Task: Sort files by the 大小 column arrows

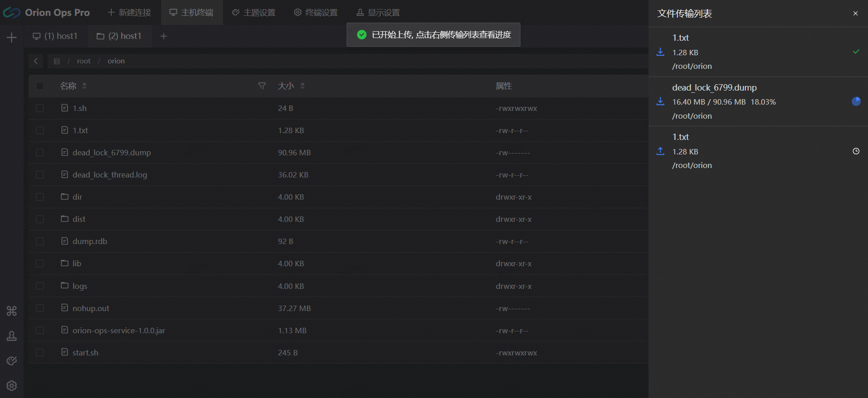Action: pyautogui.click(x=302, y=86)
